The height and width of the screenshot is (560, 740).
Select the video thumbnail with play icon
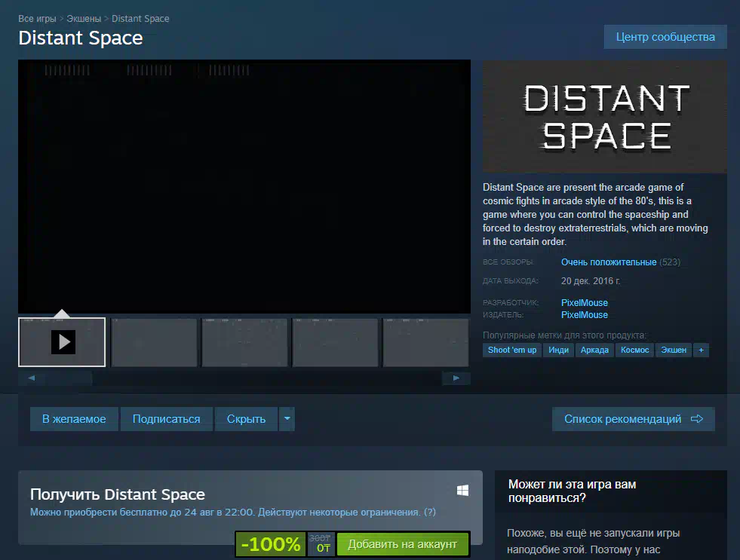click(62, 341)
